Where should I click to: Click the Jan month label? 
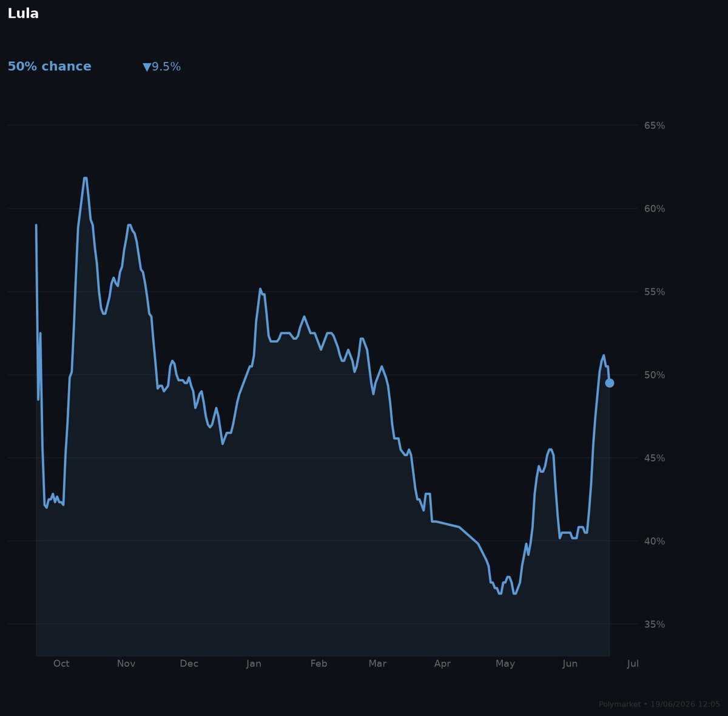coord(254,664)
